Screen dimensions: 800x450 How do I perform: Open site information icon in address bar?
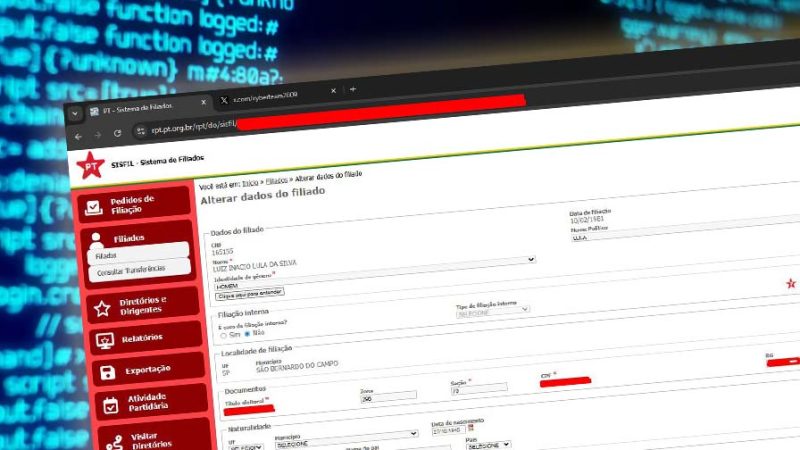pos(140,131)
